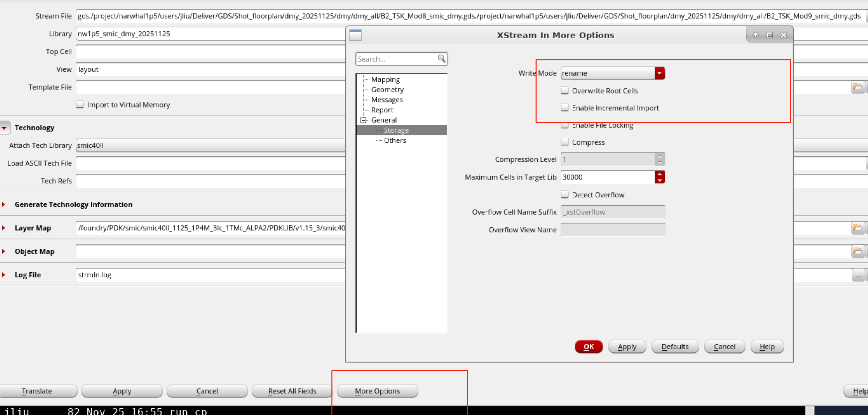Increase Maximum Cells in Target Lib
This screenshot has height=415, width=868.
(659, 174)
